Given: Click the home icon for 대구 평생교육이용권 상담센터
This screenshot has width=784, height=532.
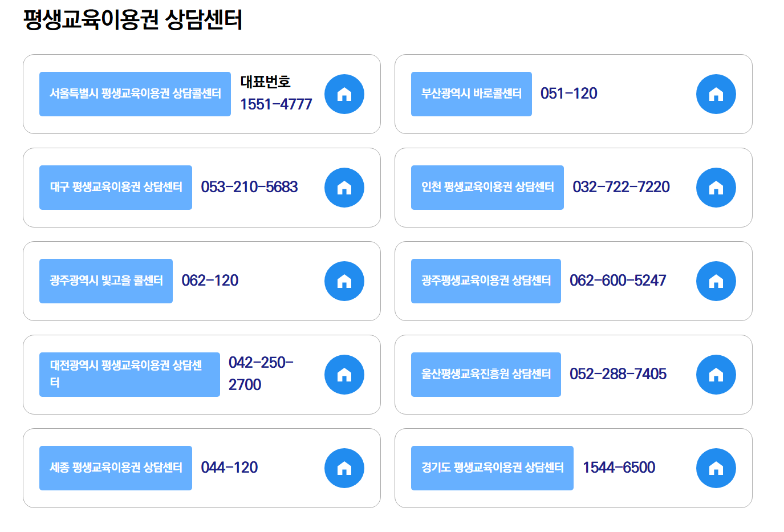Looking at the screenshot, I should 344,187.
